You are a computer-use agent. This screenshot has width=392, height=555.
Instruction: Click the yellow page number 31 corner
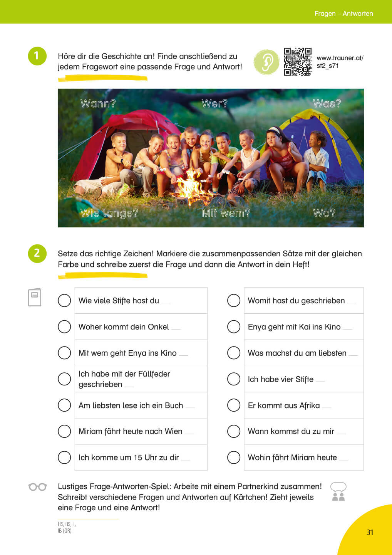(369, 532)
